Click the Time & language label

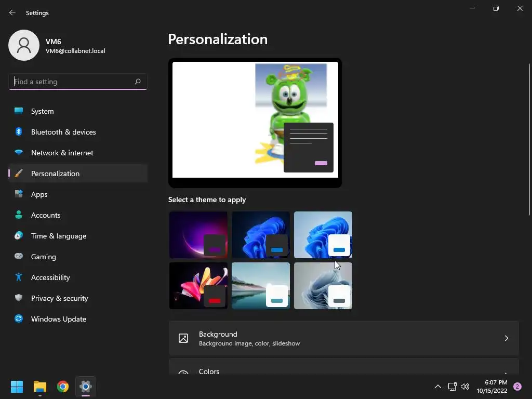pyautogui.click(x=59, y=236)
